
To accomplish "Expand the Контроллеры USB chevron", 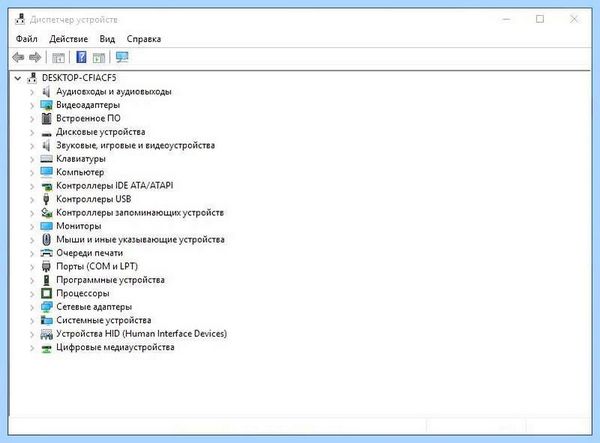I will pos(32,200).
